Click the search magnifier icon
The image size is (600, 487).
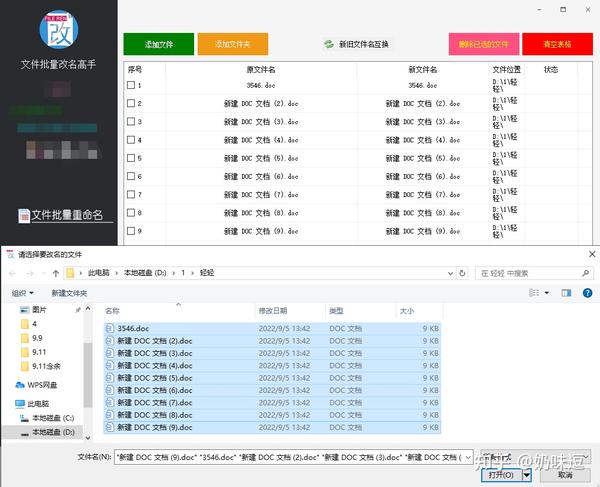[x=585, y=273]
